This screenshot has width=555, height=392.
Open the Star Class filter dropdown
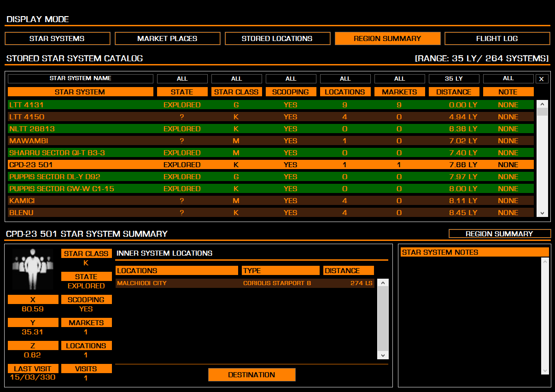[x=236, y=78]
